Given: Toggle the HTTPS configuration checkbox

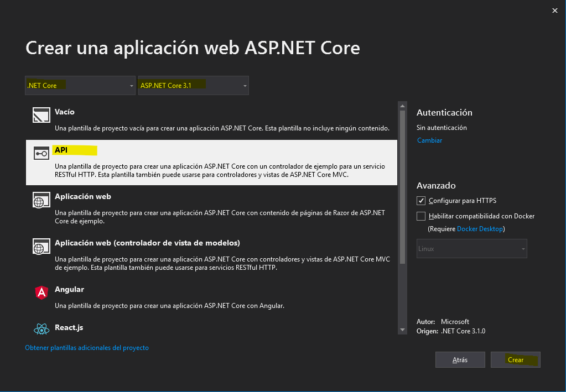Looking at the screenshot, I should (x=421, y=201).
